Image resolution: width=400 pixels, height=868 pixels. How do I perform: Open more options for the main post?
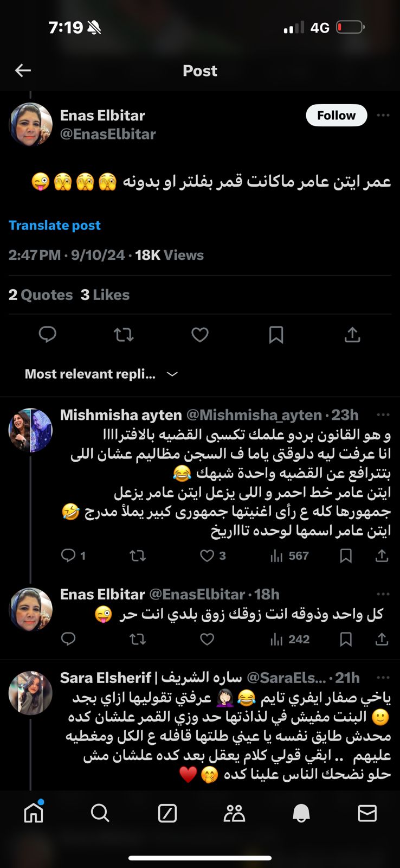click(x=383, y=115)
